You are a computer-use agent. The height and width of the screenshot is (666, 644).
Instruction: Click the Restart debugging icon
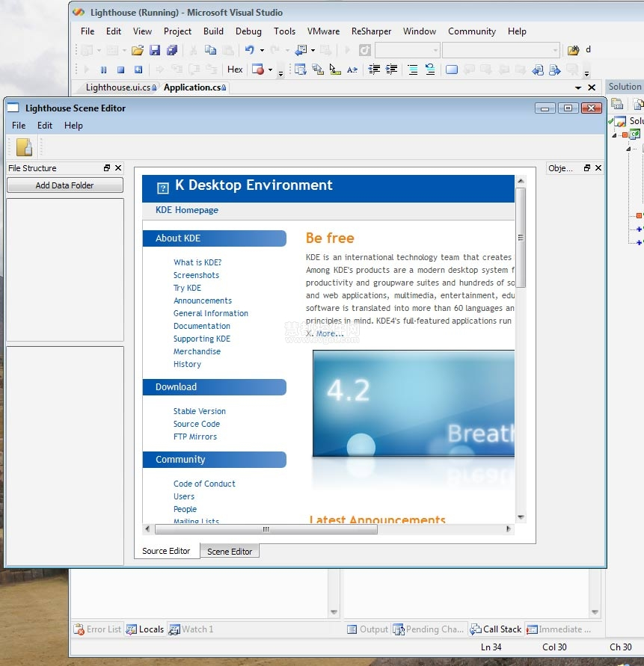[138, 70]
